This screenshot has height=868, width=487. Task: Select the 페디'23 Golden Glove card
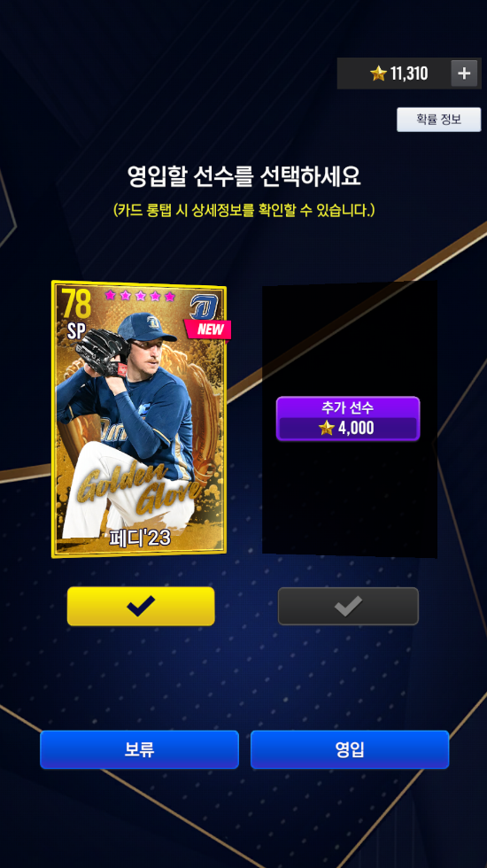139,419
